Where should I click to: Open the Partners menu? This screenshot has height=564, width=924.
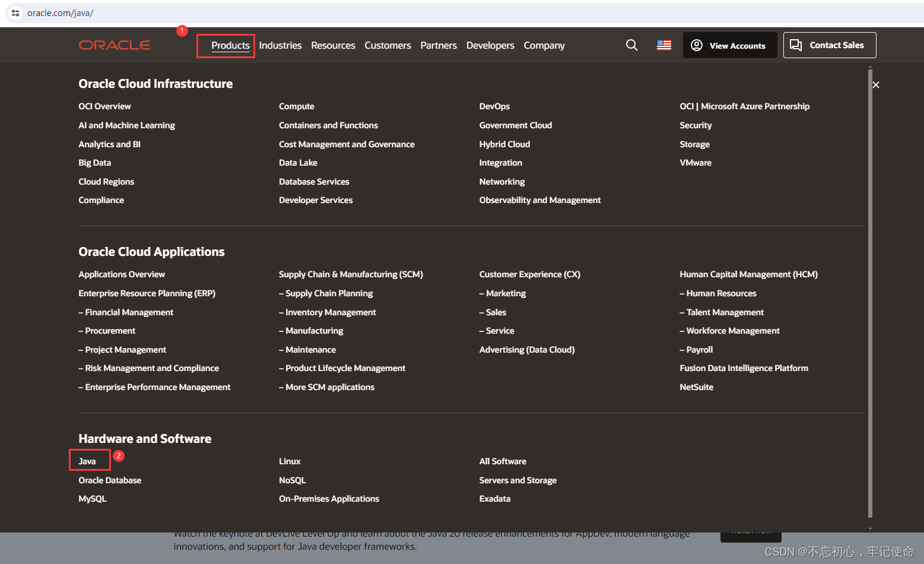click(439, 46)
